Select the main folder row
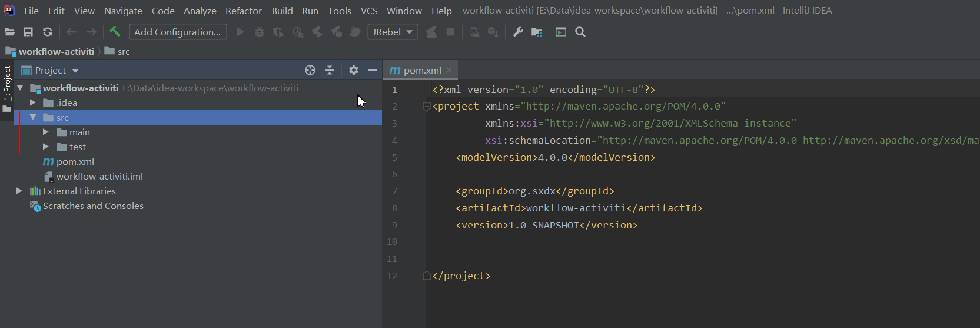Viewport: 980px width, 328px height. tap(198, 132)
